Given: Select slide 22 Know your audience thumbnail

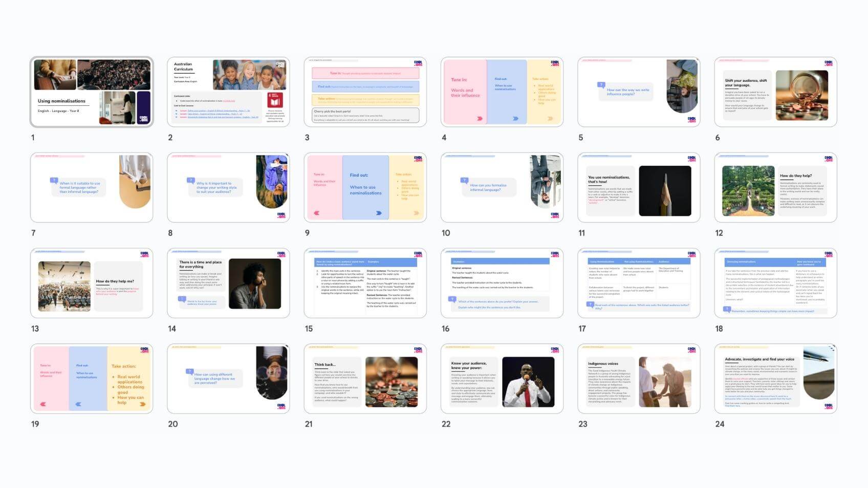Looking at the screenshot, I should 502,379.
